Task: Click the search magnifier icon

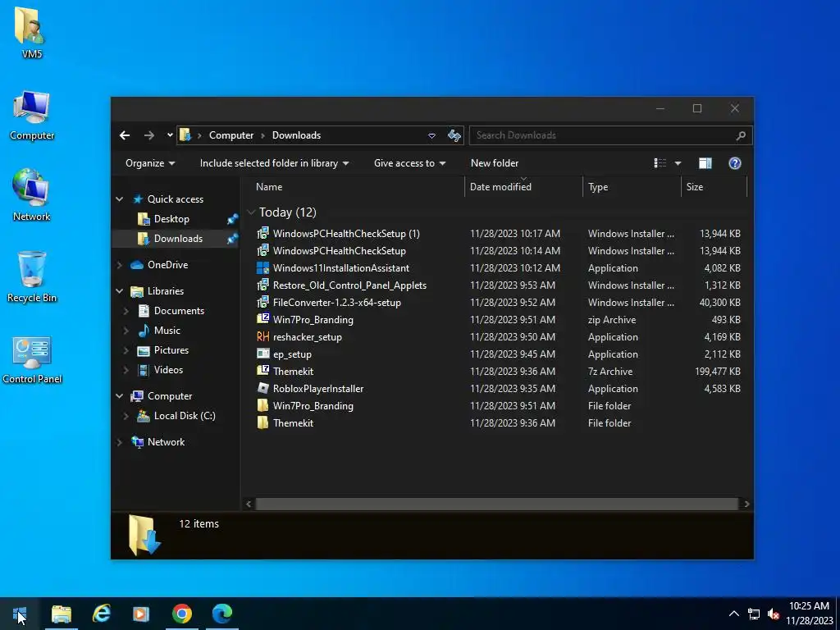Action: coord(741,135)
